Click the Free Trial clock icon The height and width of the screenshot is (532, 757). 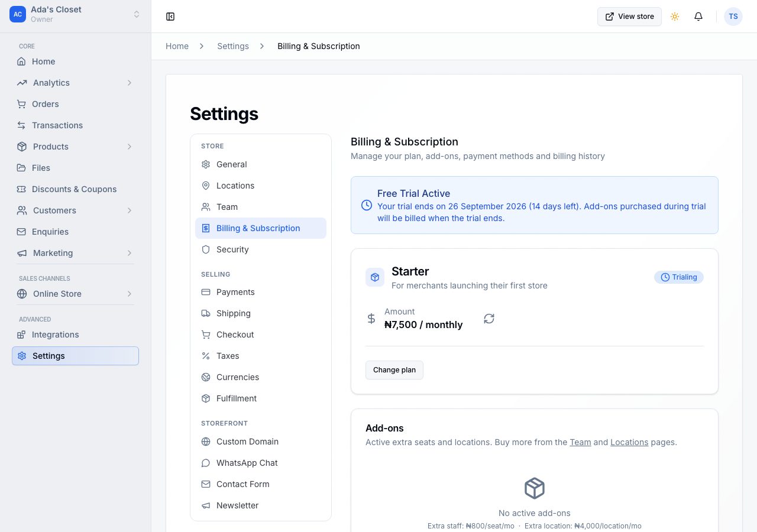coord(367,205)
